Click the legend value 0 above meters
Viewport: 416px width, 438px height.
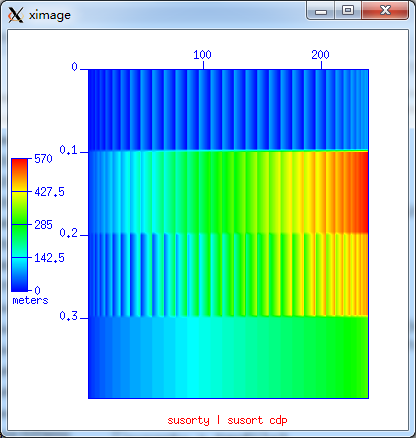(x=37, y=291)
